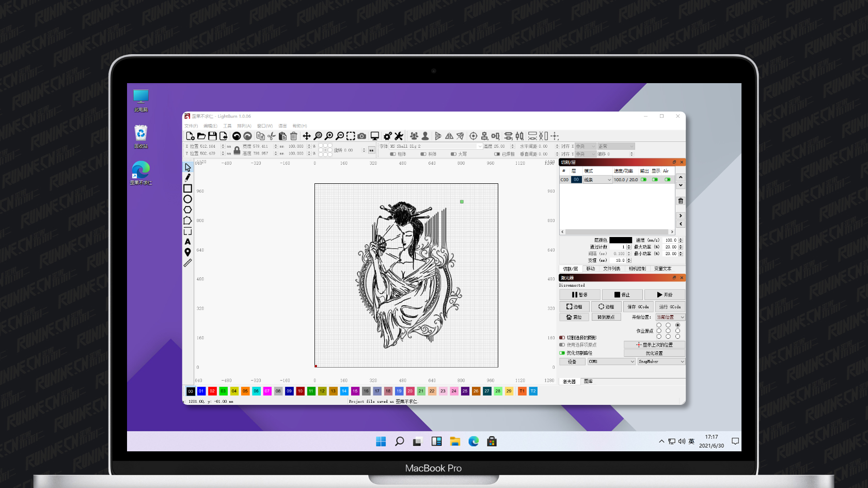
Task: Toggle the 大写 uppercase switch
Action: 453,154
